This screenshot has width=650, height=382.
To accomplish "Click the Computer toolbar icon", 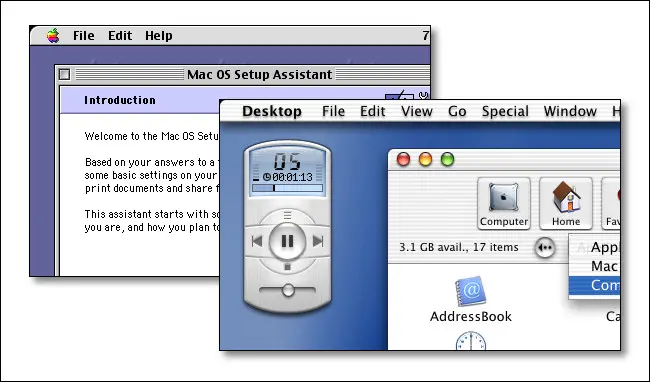I will [x=504, y=203].
